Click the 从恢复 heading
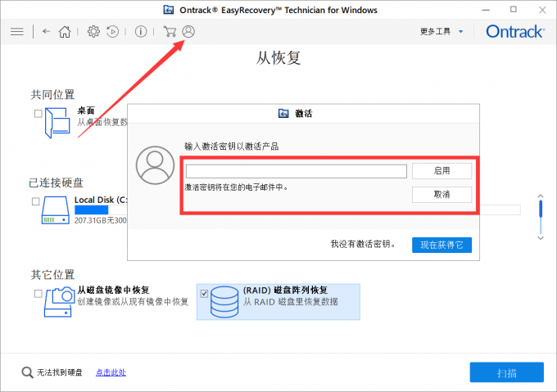 click(278, 58)
